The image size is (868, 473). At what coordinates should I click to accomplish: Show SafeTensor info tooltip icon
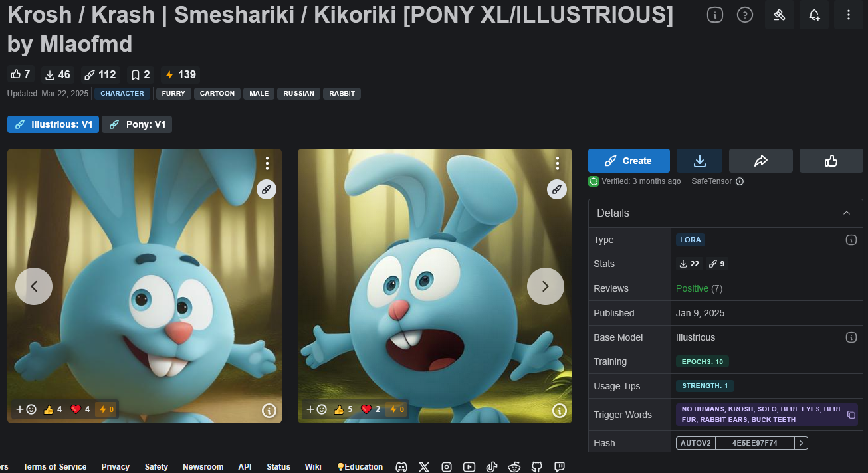(740, 181)
